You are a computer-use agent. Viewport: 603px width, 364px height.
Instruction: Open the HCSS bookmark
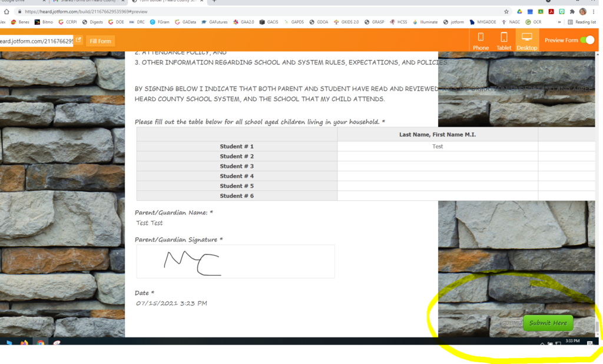click(x=399, y=22)
